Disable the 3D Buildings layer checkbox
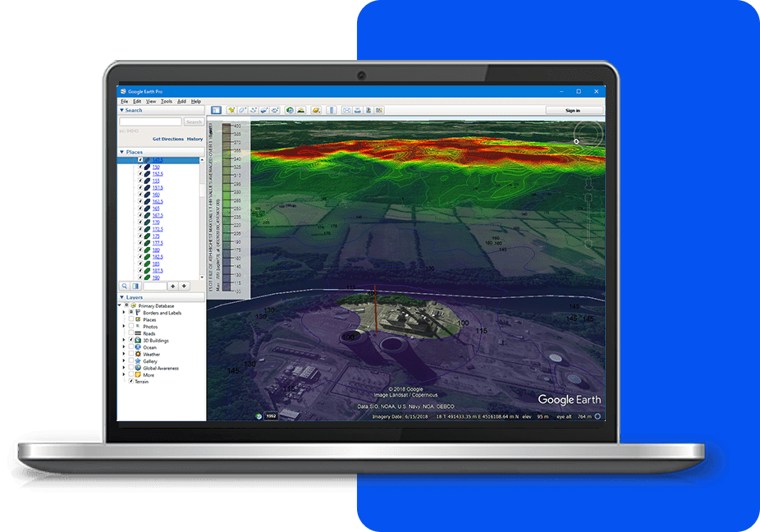 pos(130,341)
